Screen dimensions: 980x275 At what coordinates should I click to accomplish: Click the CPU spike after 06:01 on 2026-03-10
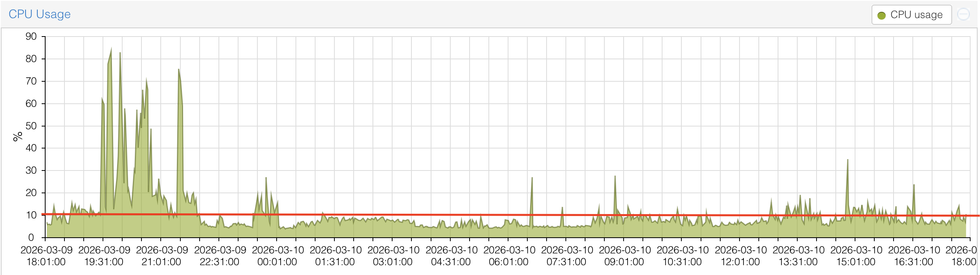(x=532, y=178)
